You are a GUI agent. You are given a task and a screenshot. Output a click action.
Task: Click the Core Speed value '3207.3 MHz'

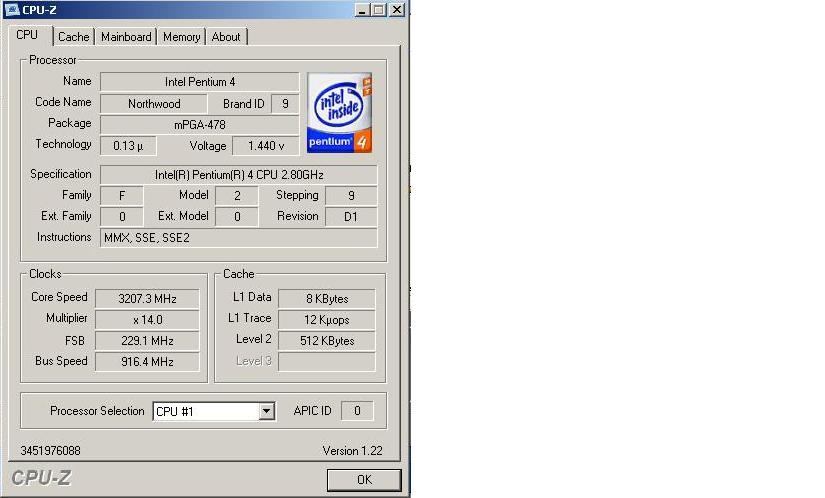pyautogui.click(x=147, y=299)
